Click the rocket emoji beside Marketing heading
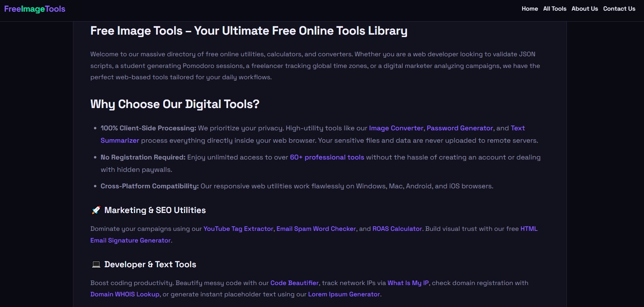644x307 pixels. (96, 210)
